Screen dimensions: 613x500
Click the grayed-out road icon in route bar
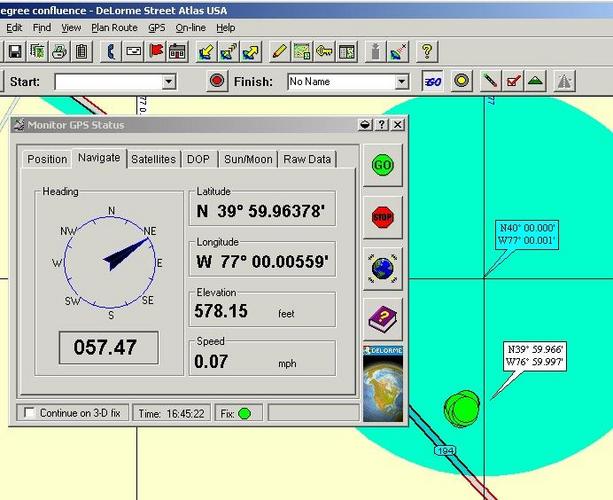pyautogui.click(x=564, y=81)
